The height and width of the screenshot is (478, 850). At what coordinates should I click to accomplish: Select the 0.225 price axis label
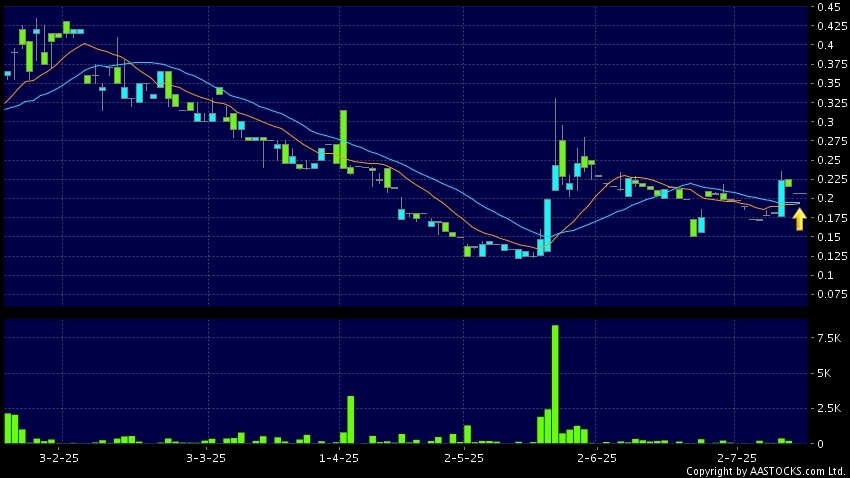pyautogui.click(x=832, y=179)
